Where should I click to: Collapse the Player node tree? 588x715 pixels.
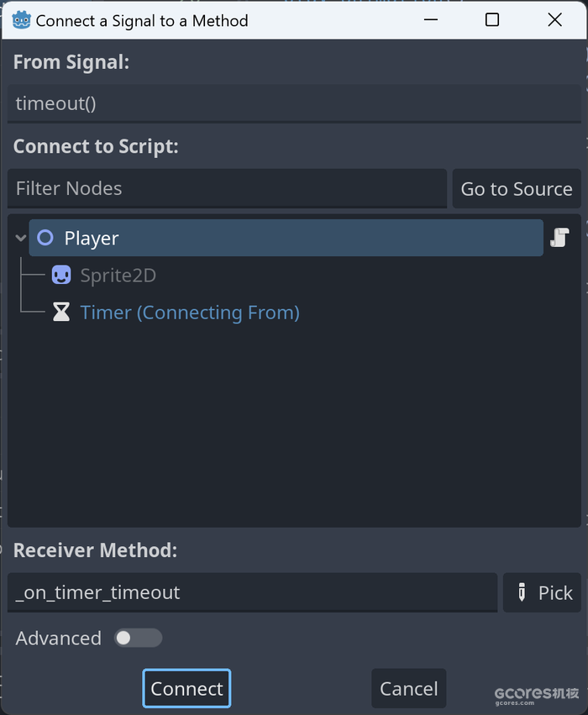[20, 238]
